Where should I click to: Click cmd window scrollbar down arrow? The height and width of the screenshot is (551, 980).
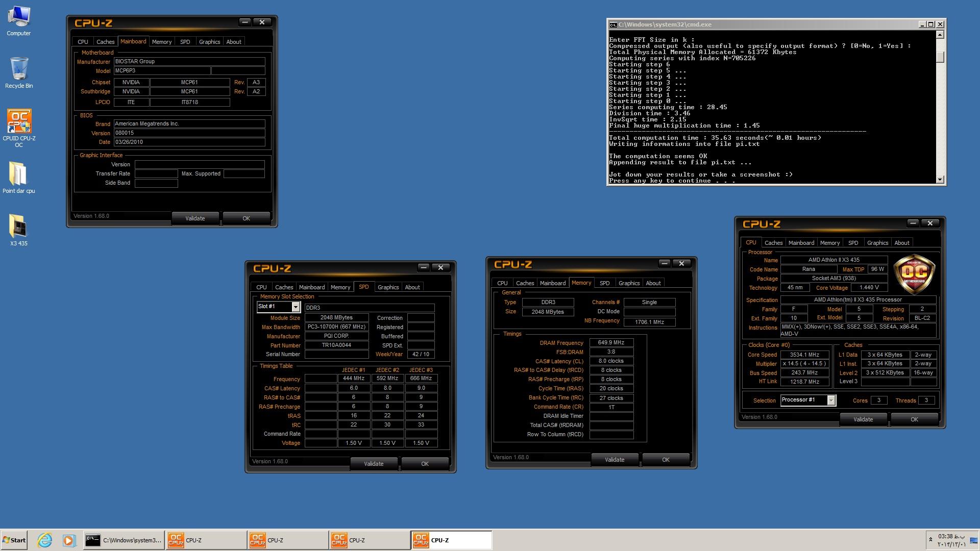click(x=940, y=180)
